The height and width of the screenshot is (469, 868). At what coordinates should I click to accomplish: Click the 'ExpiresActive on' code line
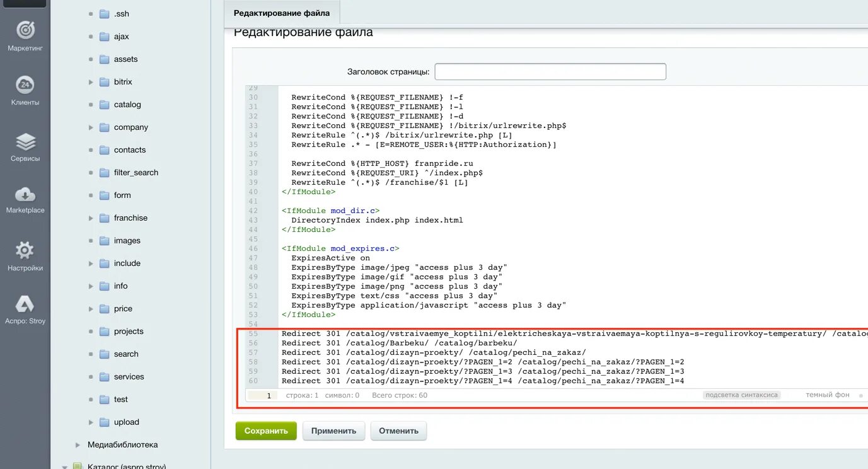331,258
